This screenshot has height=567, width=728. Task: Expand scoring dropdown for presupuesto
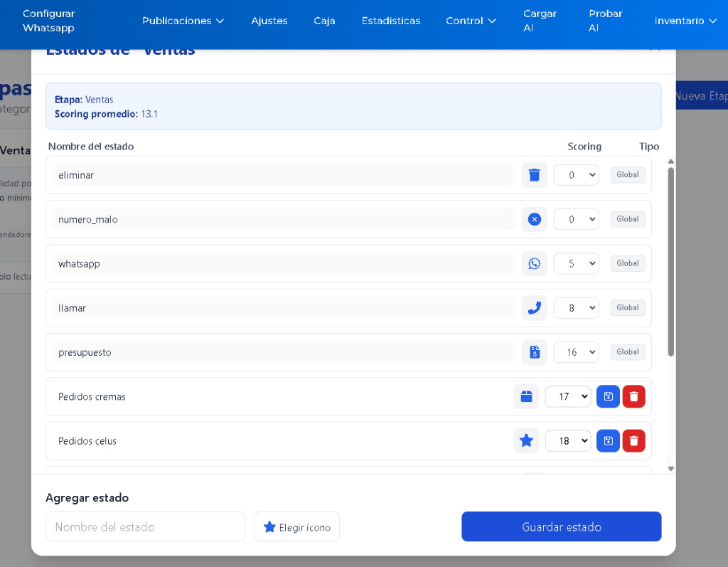click(576, 352)
